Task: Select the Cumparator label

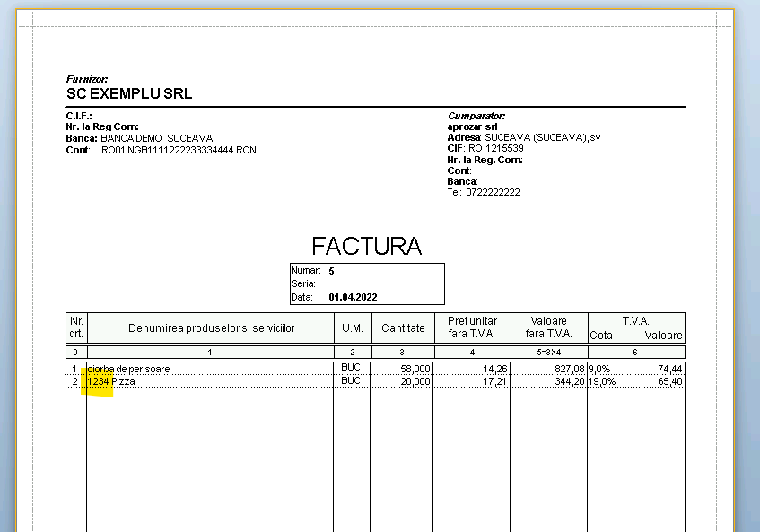Action: [x=476, y=117]
